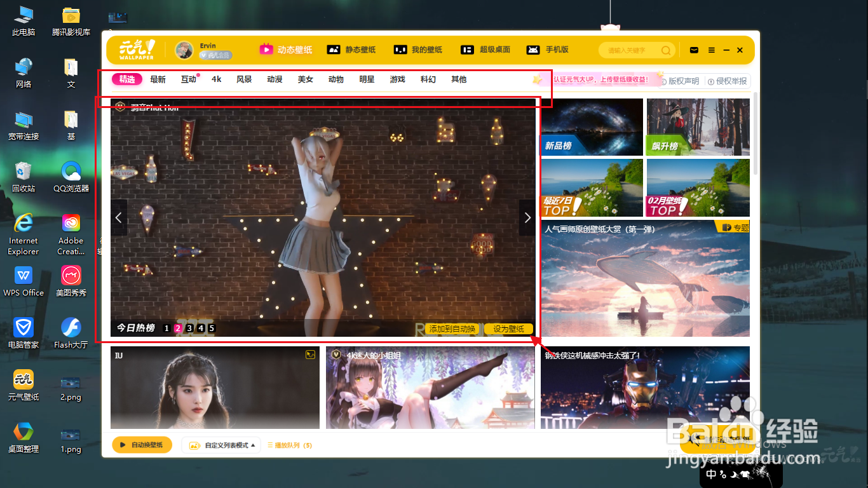The image size is (868, 488).
Task: Click 自动换壁纸 play button
Action: tap(142, 445)
